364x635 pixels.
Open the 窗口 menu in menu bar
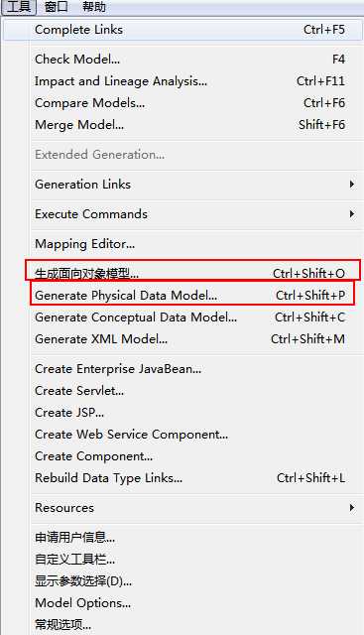(x=57, y=7)
